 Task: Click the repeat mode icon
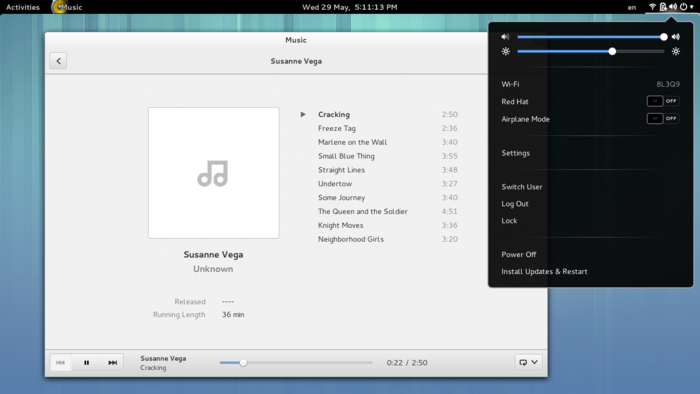tap(523, 362)
